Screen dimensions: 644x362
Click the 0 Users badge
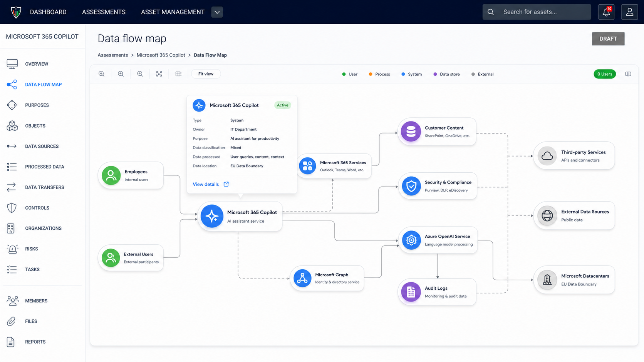coord(605,74)
